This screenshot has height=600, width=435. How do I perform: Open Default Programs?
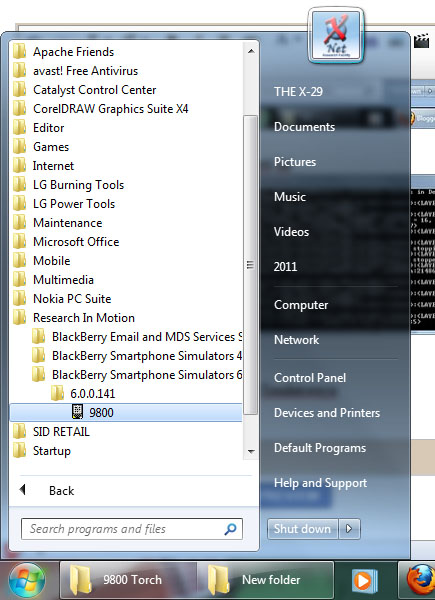click(x=320, y=448)
